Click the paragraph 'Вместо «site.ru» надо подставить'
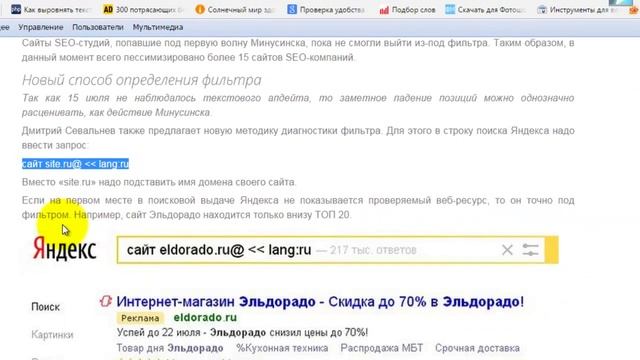This screenshot has height=360, width=640. 159,182
